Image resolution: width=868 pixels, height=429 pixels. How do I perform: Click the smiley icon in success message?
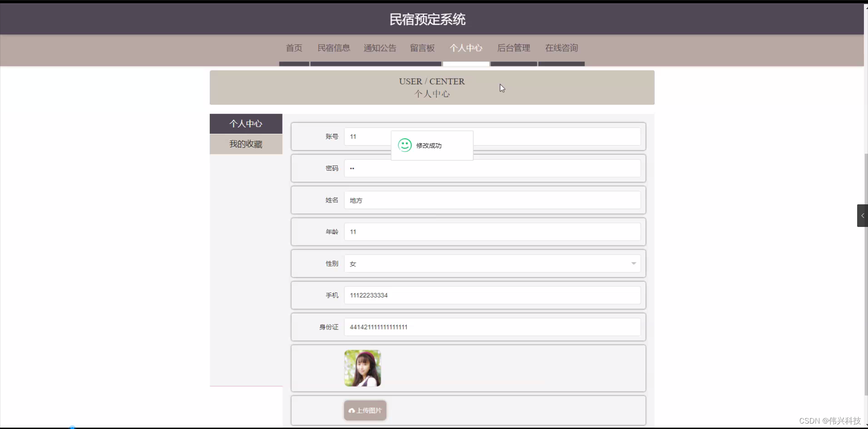point(404,145)
